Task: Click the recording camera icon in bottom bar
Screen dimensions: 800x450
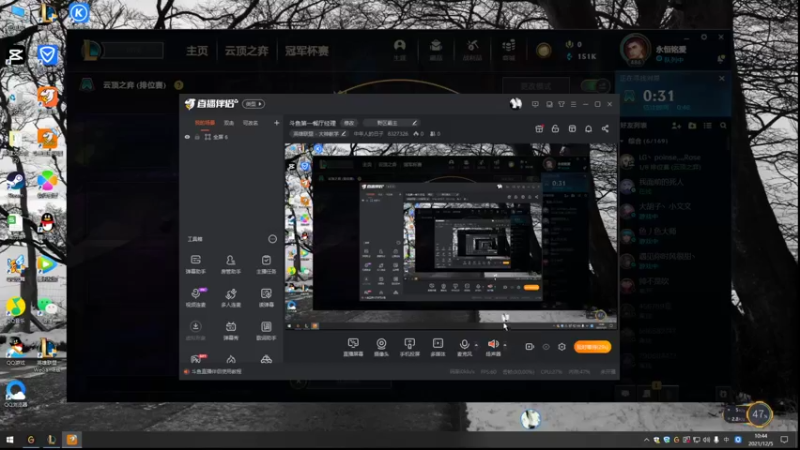Action: pyautogui.click(x=530, y=347)
